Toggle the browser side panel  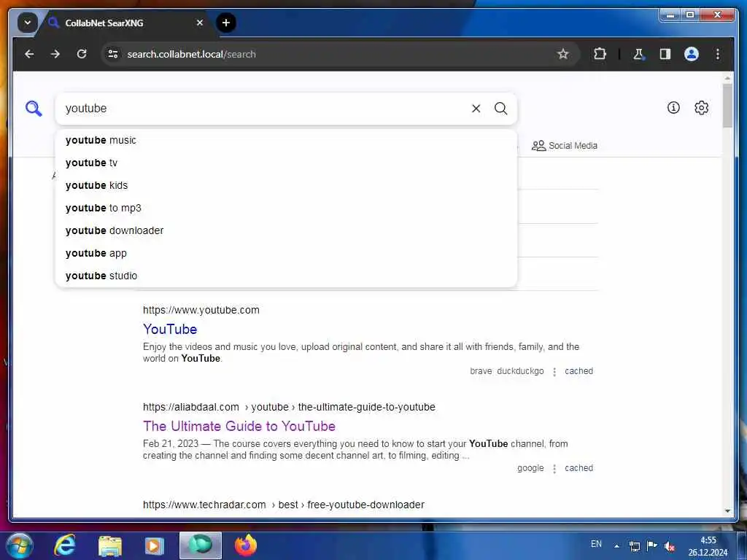click(x=665, y=54)
